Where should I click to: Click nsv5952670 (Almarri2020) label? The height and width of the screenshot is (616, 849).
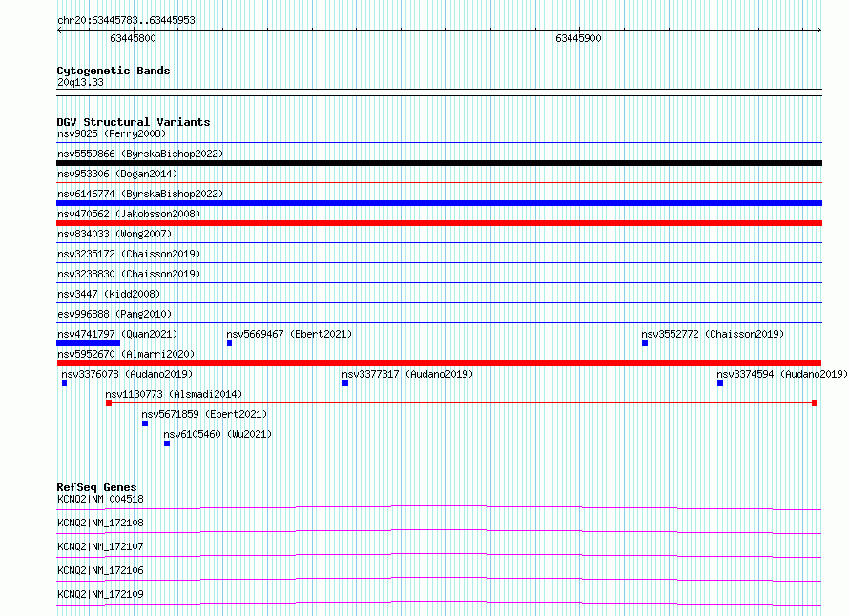[126, 354]
